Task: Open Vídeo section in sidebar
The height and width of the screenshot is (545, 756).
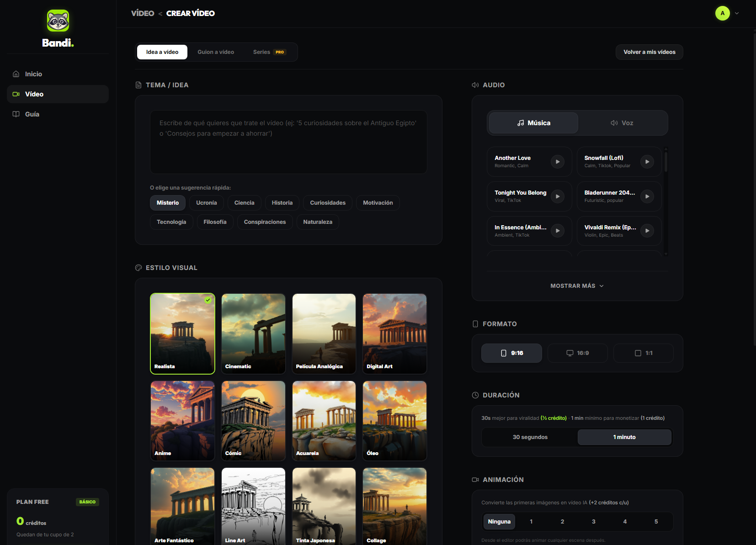Action: [x=58, y=94]
